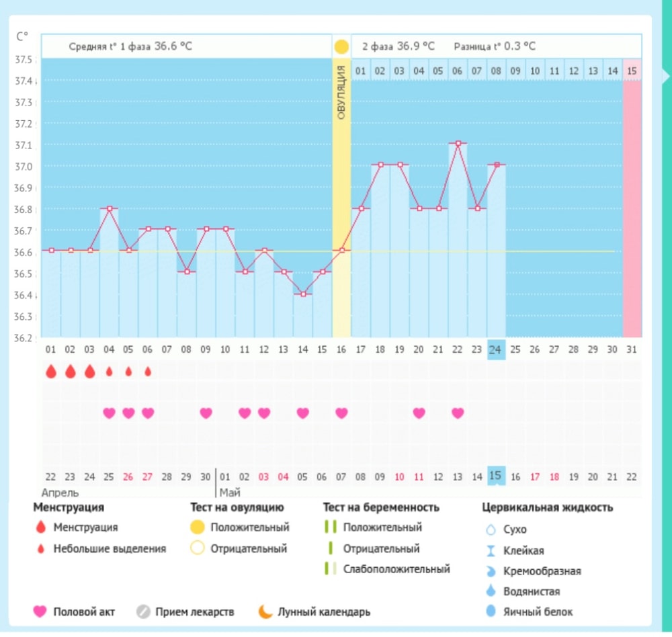Screen dimensions: 672x637
Task: Click the Сухо cervical fluid icon
Action: click(x=491, y=529)
